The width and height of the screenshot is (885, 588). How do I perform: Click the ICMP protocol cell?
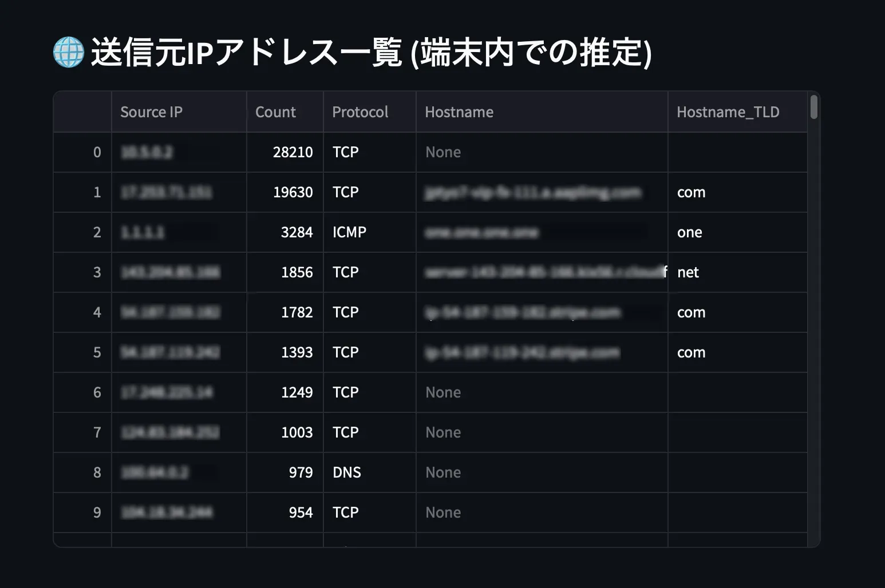coord(349,232)
